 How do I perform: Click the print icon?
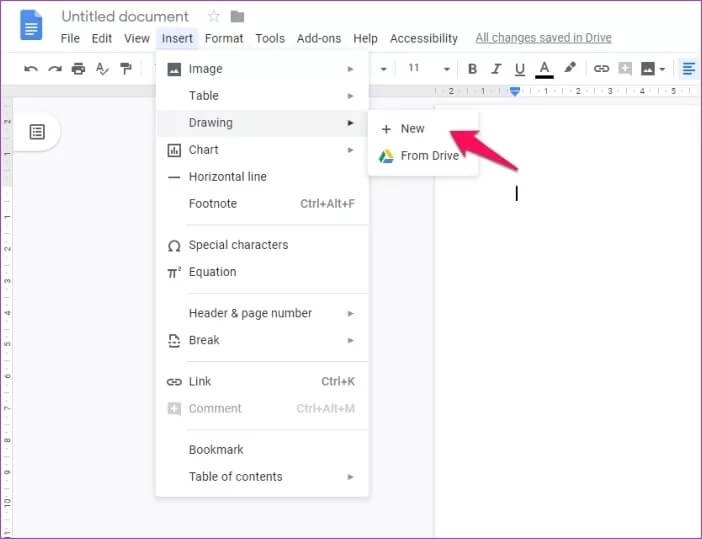78,69
